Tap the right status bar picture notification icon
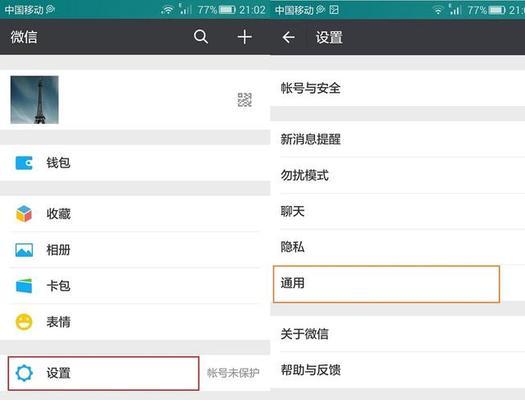Image resolution: width=525 pixels, height=400 pixels. [x=334, y=10]
